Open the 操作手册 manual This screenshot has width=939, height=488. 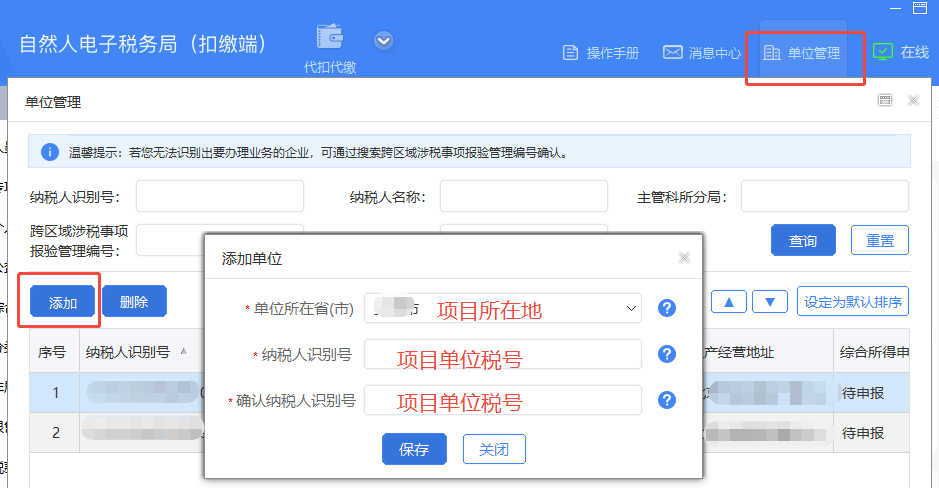[601, 53]
